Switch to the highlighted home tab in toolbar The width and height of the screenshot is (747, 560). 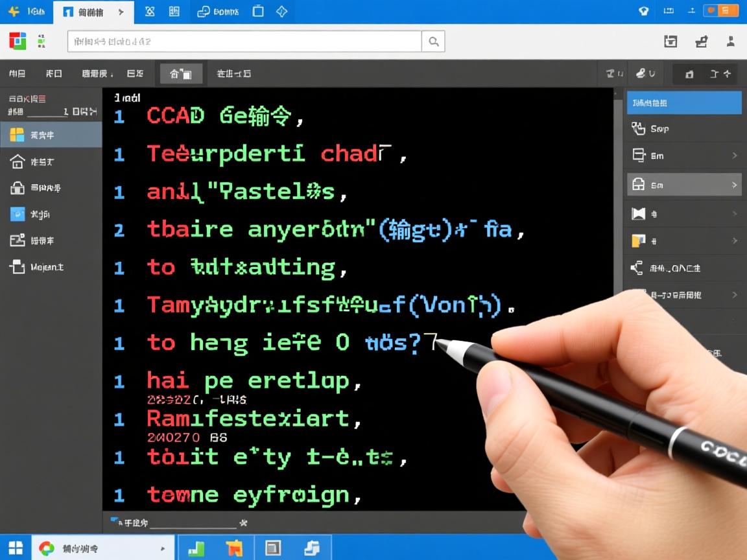[x=181, y=74]
